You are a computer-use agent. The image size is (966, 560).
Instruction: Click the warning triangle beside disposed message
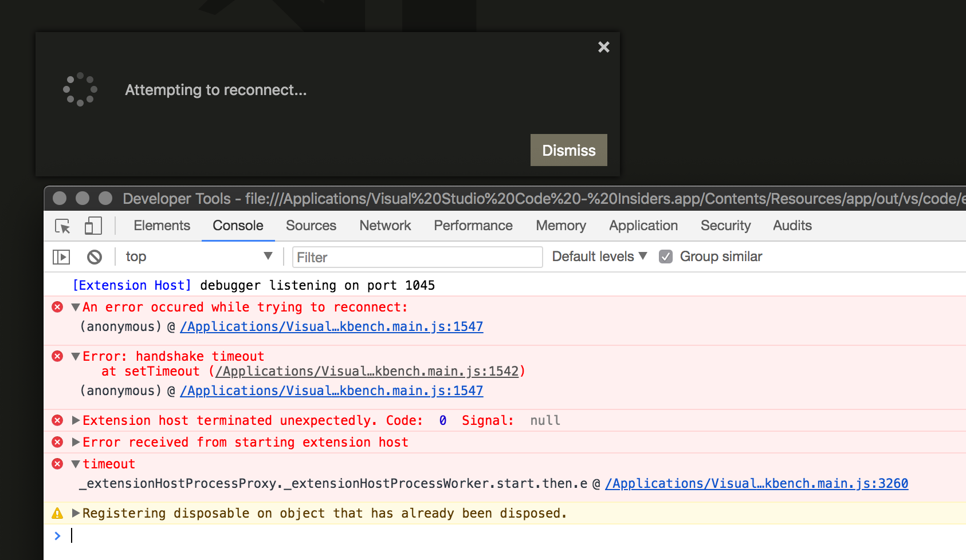coord(57,513)
